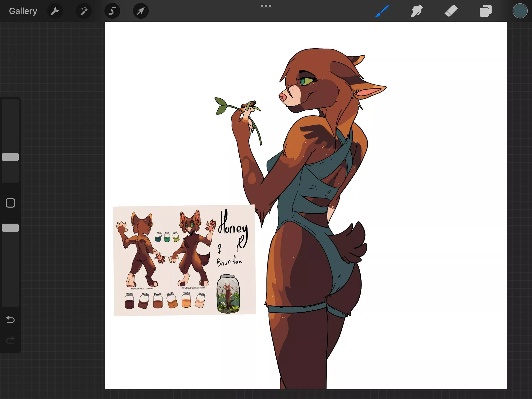Viewport: 532px width, 399px height.
Task: Open the Actions menu with the wrench icon
Action: tap(55, 11)
